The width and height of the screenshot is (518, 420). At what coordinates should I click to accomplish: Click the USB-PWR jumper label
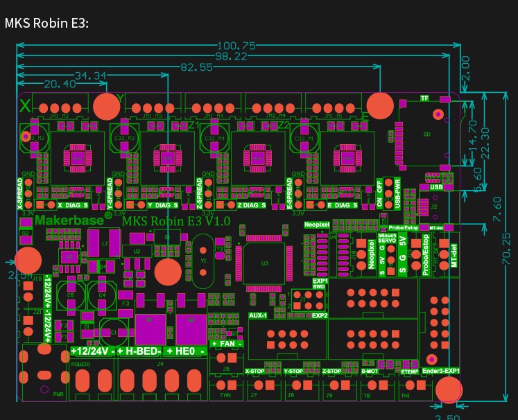pyautogui.click(x=397, y=193)
